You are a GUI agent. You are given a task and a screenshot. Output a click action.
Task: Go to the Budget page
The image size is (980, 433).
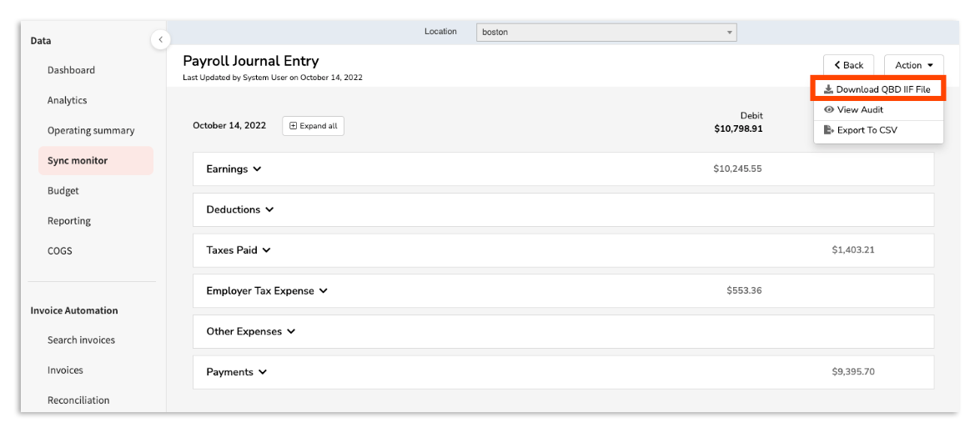(63, 191)
